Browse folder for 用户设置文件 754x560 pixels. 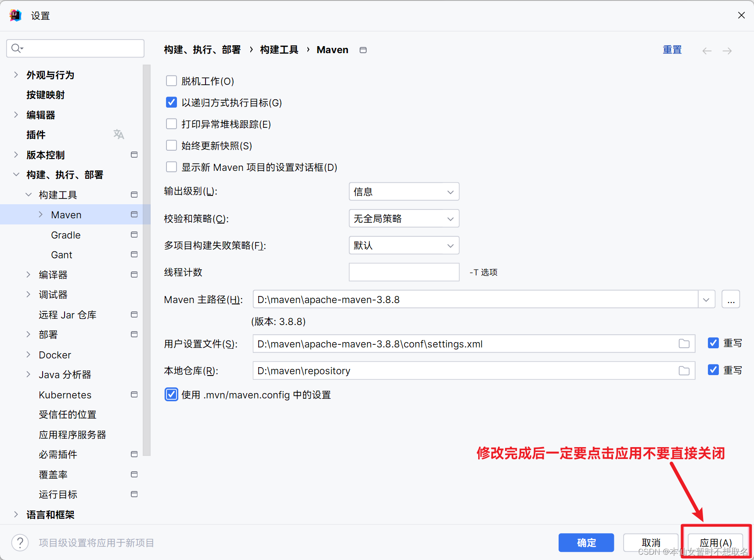click(x=684, y=343)
